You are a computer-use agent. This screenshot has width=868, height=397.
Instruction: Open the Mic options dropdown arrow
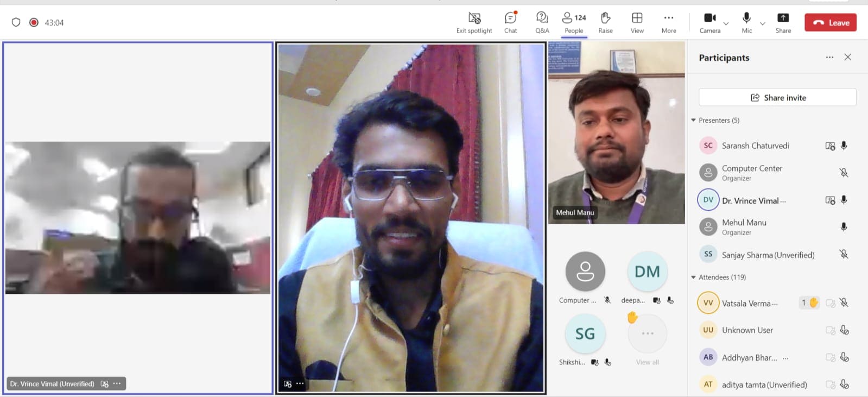[x=763, y=23]
